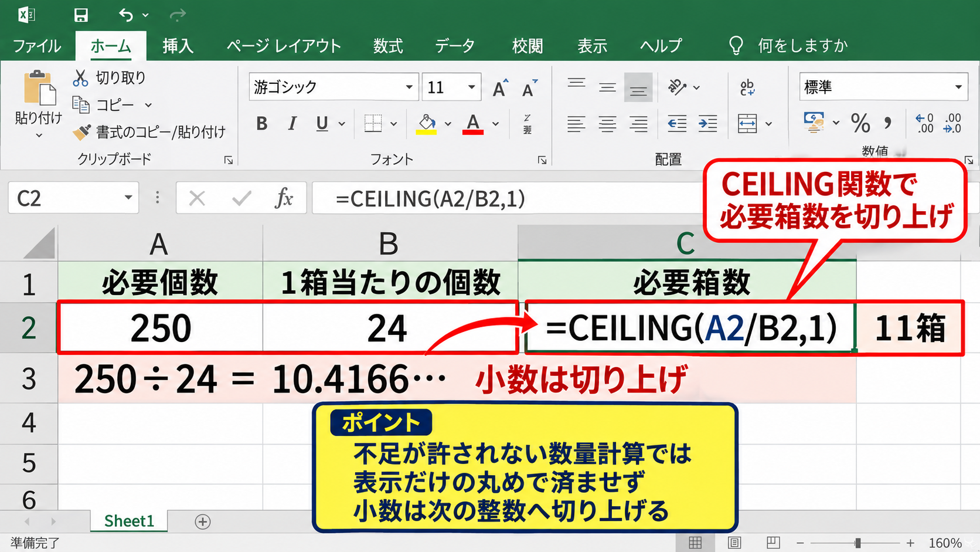
Task: Click the Redo arrow icon
Action: [x=178, y=15]
